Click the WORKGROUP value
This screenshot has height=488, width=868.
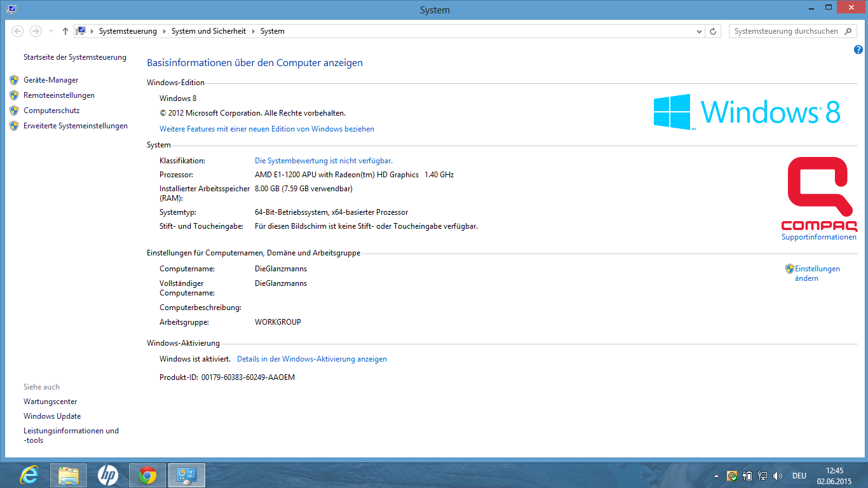click(278, 322)
